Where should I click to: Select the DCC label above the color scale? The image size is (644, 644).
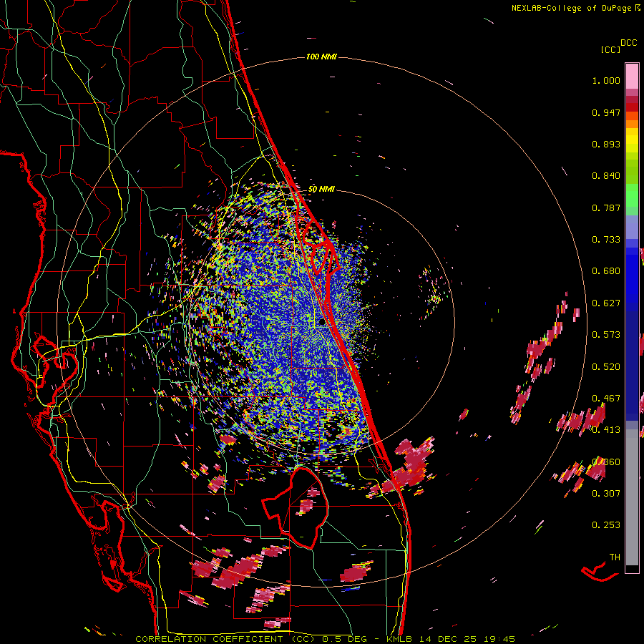tap(628, 43)
